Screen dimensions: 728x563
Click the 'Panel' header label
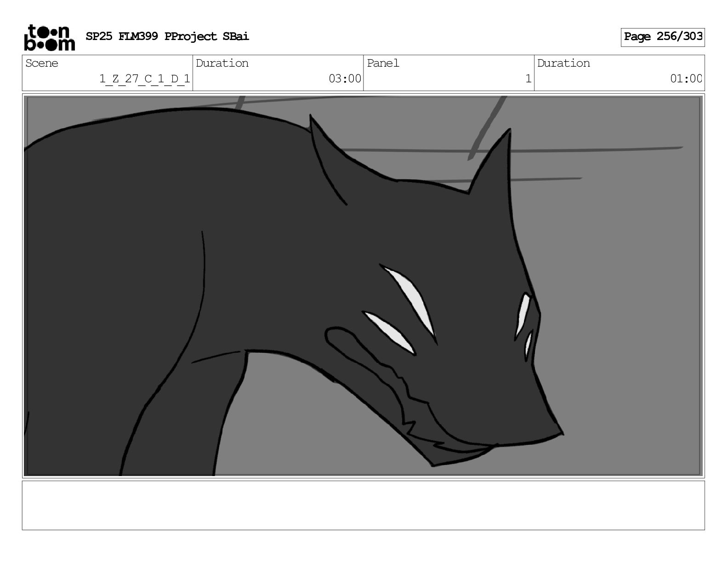click(383, 63)
